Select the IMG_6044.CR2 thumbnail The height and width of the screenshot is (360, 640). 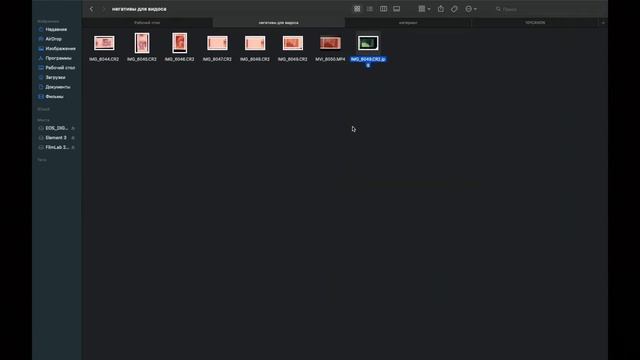[104, 43]
